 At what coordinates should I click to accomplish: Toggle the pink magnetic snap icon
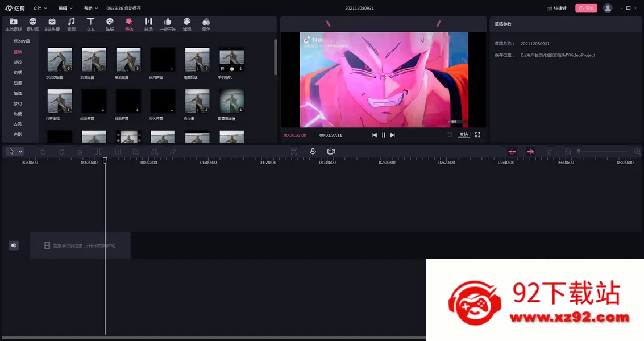point(512,152)
